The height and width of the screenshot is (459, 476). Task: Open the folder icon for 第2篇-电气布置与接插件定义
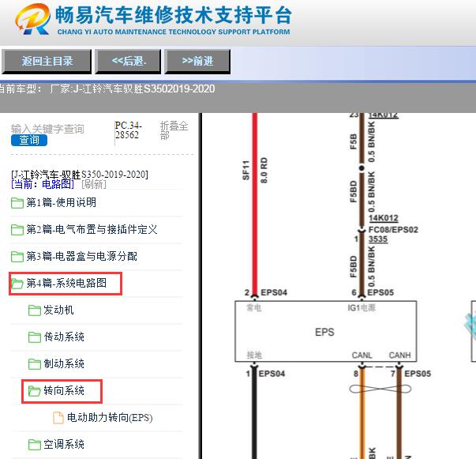17,230
